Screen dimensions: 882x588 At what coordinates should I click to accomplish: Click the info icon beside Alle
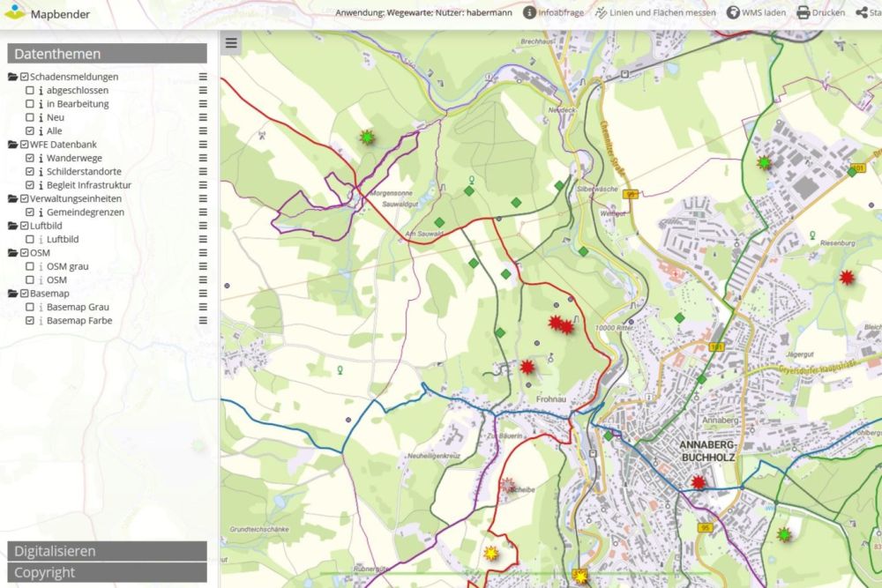(41, 130)
